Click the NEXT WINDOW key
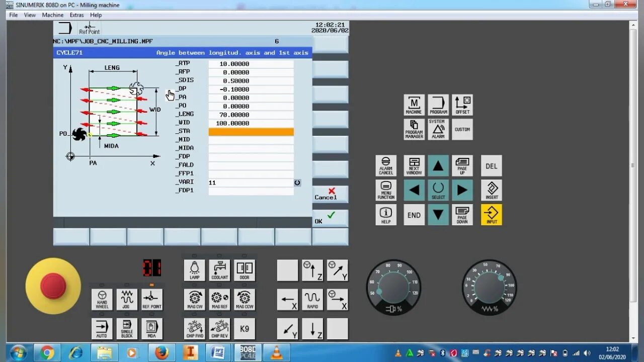The image size is (644, 362). [414, 165]
